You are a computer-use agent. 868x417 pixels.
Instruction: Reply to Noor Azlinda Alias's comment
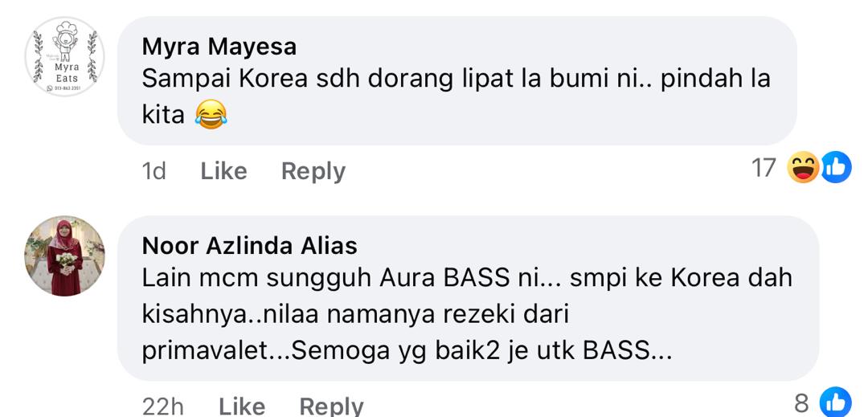point(332,407)
